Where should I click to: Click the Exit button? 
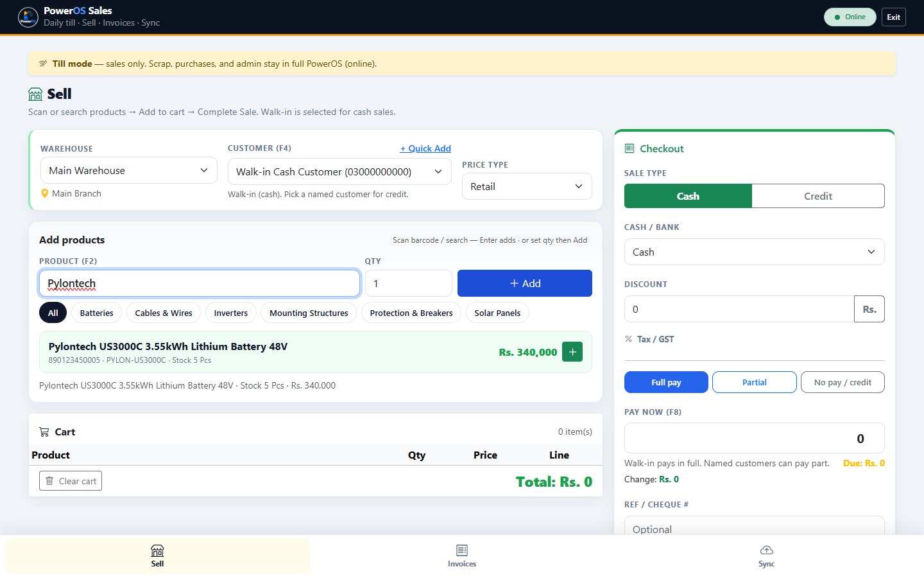pos(894,17)
